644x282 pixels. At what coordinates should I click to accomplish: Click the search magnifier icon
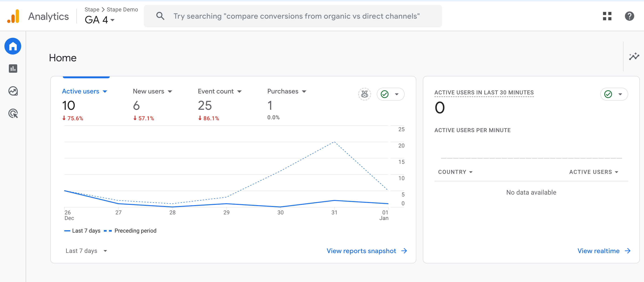coord(160,16)
